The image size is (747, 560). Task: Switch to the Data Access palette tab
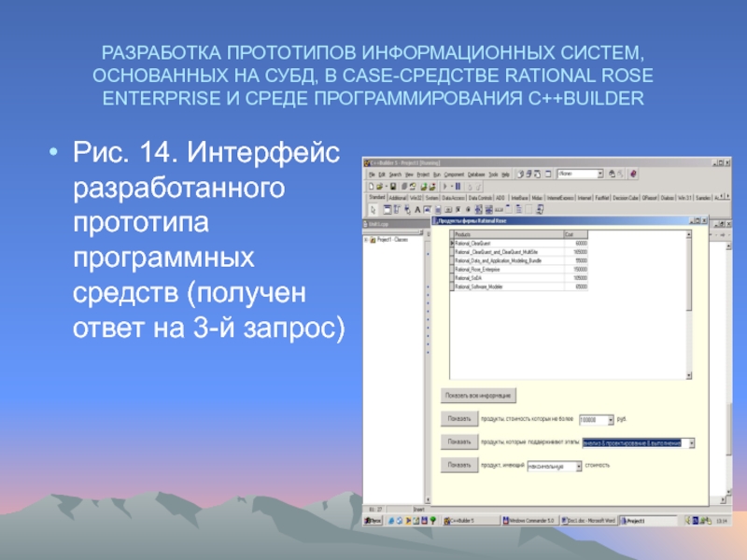pos(453,198)
